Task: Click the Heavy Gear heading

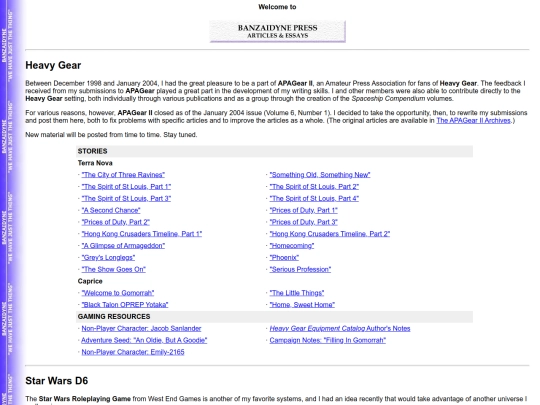Action: pos(53,65)
